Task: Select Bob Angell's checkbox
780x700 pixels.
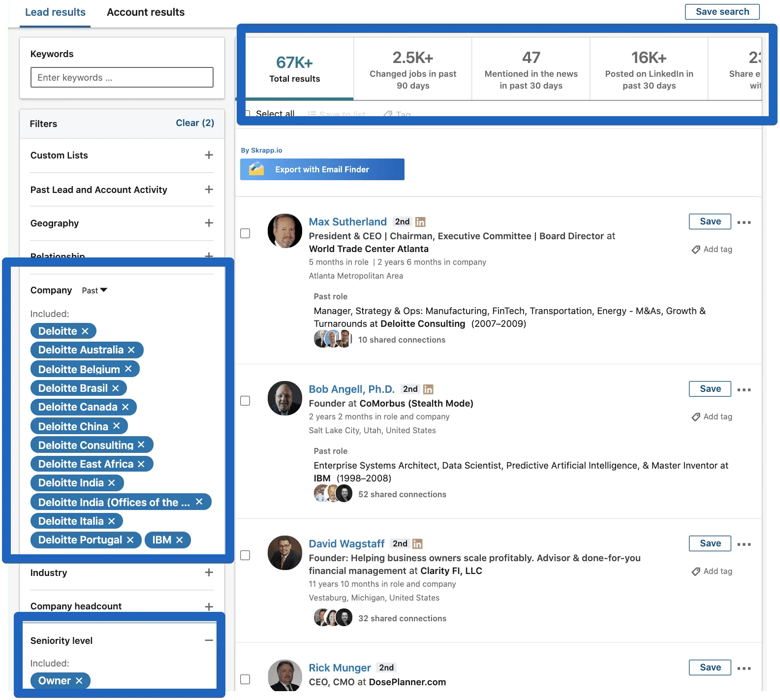Action: (x=245, y=401)
